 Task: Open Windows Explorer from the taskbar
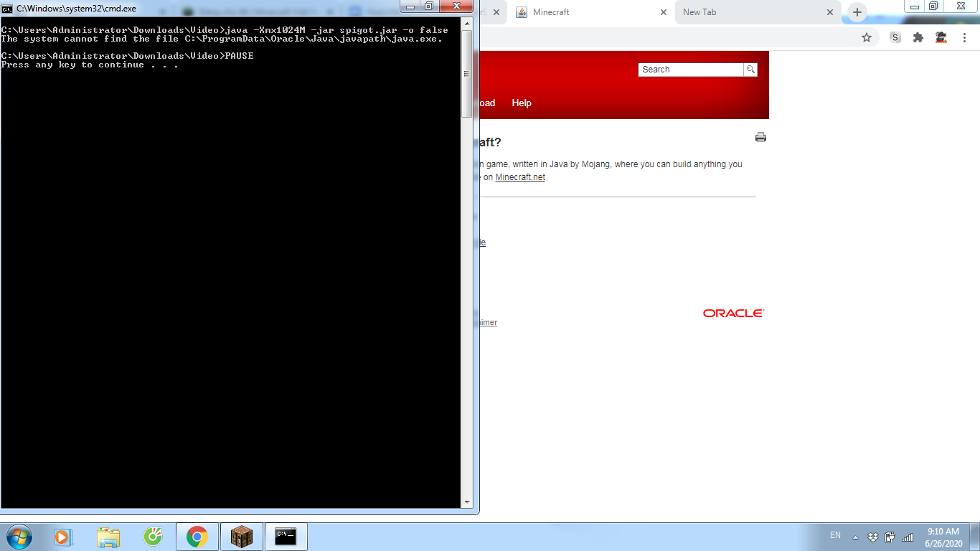[108, 537]
